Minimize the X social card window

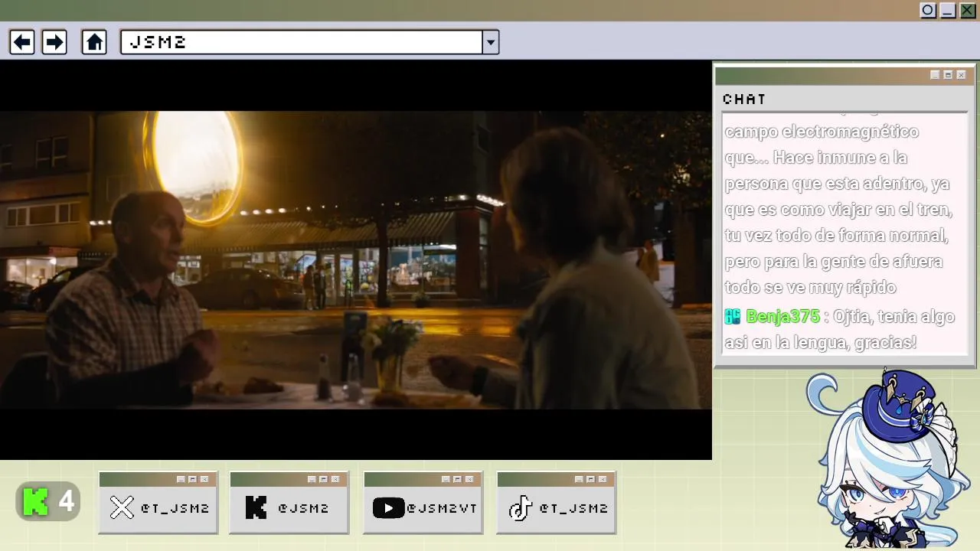click(181, 479)
